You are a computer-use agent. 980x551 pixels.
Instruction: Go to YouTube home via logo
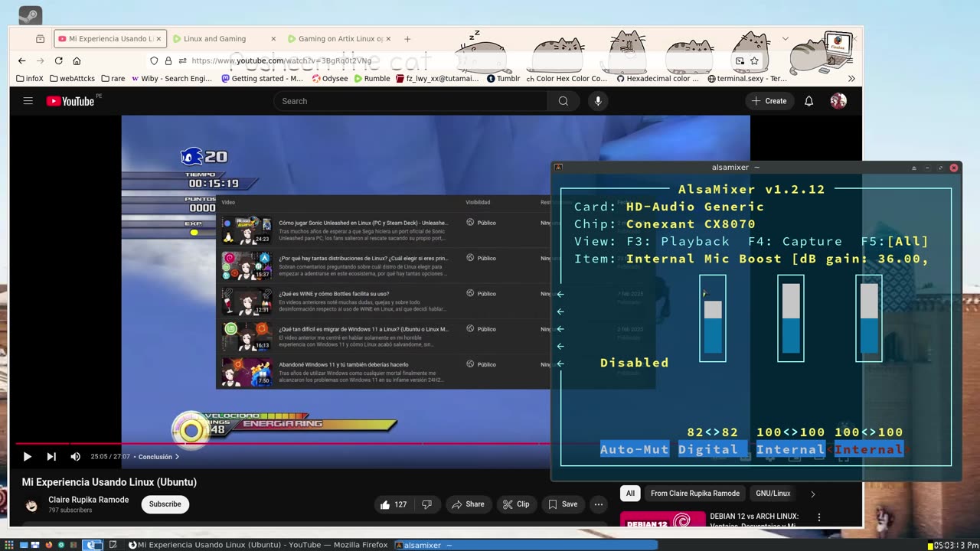click(70, 101)
